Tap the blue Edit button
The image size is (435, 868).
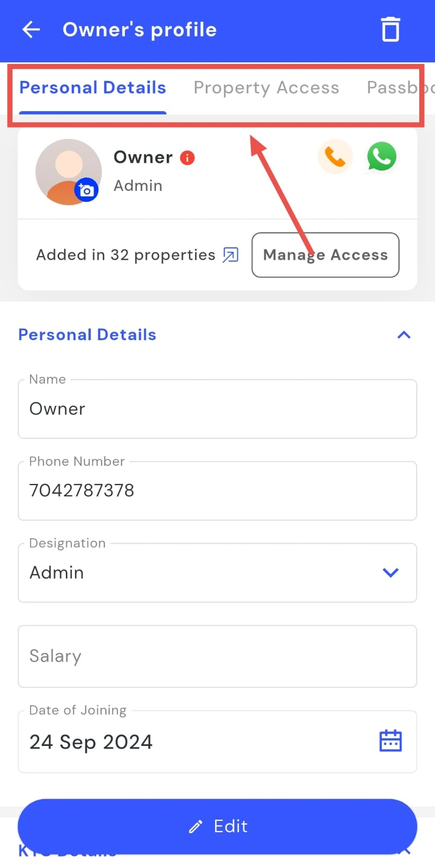217,826
